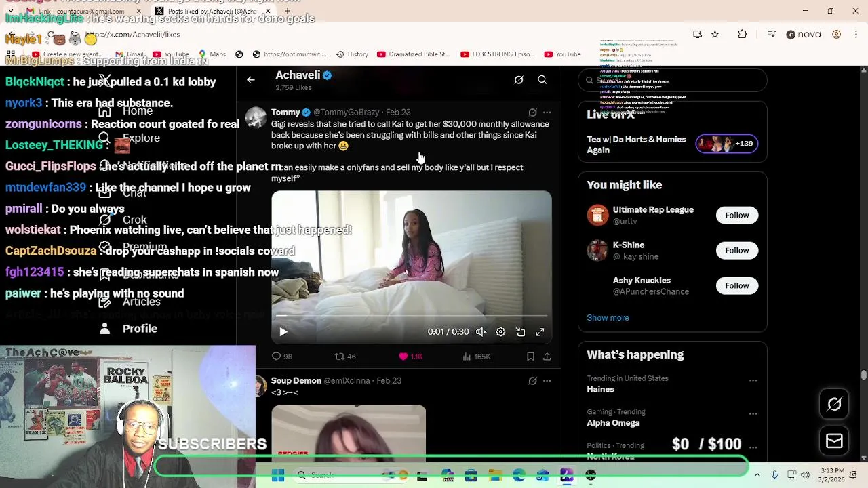Follow Ultimate Rap League
This screenshot has height=488, width=868.
[736, 216]
